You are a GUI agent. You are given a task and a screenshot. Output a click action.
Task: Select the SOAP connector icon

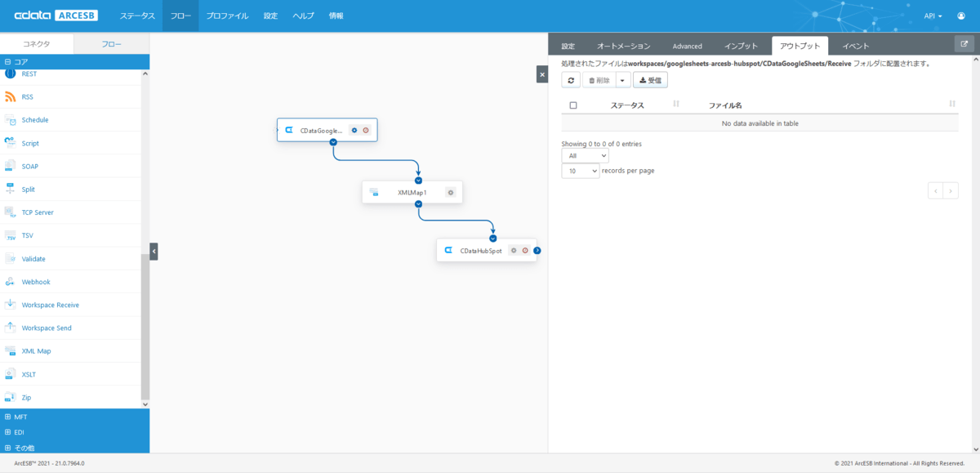point(11,166)
